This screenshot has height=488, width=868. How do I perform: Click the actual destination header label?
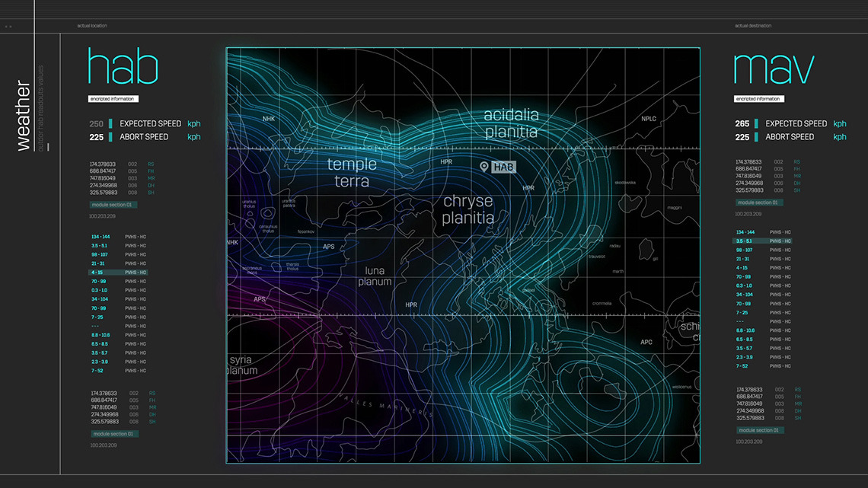(x=753, y=25)
